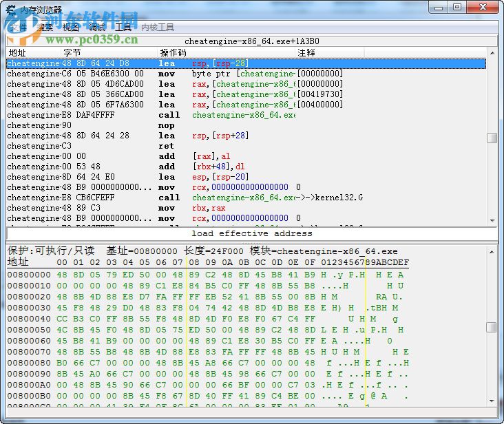Click the 基址=00800000 base address text
Image resolution: width=504 pixels, height=424 pixels.
(142, 251)
